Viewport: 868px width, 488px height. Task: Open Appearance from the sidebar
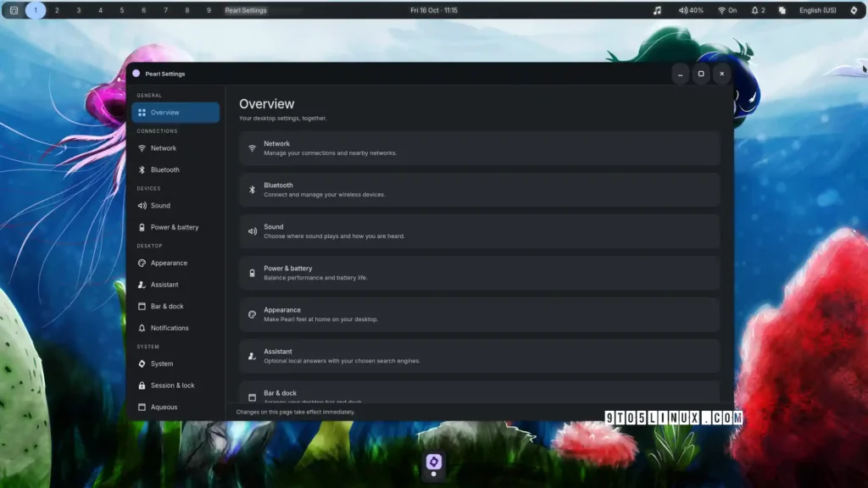click(175, 263)
